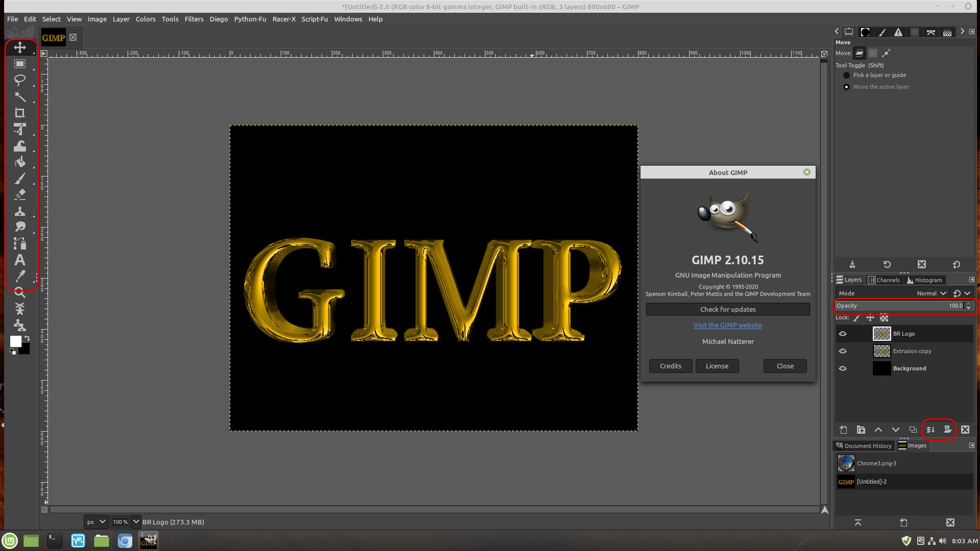The image size is (980, 551).
Task: Delete the active layer
Action: click(x=965, y=430)
